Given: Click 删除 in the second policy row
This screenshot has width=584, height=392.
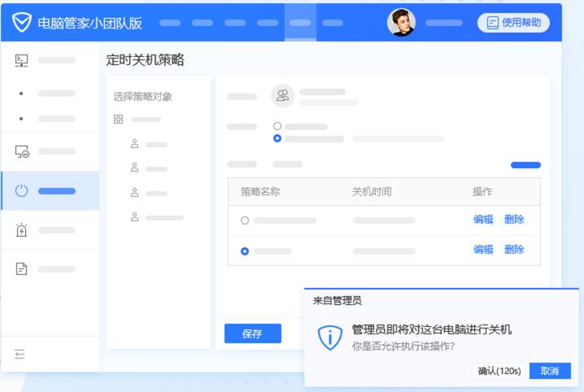Looking at the screenshot, I should (514, 250).
